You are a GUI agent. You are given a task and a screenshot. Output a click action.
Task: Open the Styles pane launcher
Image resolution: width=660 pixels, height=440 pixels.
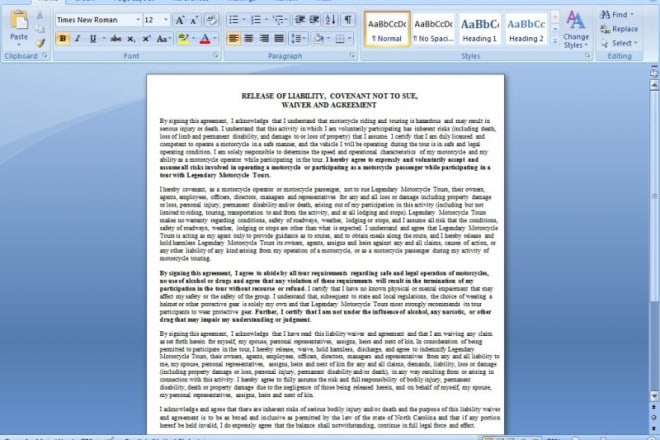click(588, 56)
